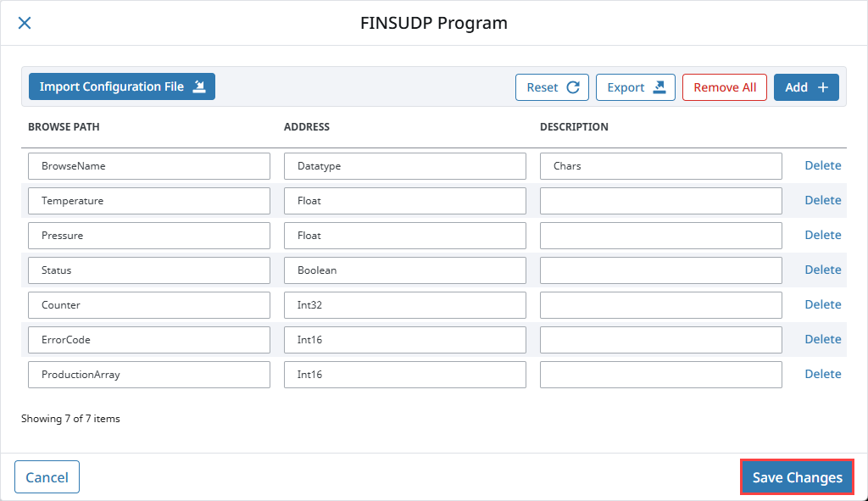
Task: Click the Export upload icon
Action: (659, 87)
